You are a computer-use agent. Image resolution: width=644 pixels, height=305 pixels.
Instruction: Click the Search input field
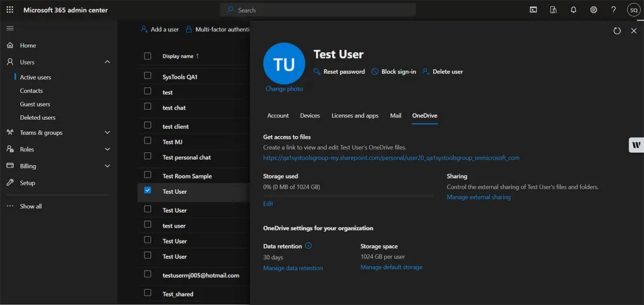pyautogui.click(x=318, y=10)
